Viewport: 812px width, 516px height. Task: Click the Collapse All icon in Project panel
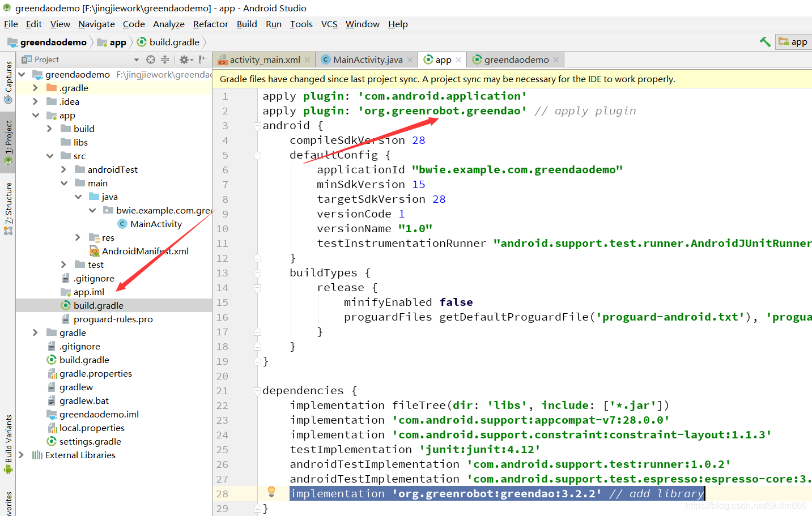pos(165,59)
